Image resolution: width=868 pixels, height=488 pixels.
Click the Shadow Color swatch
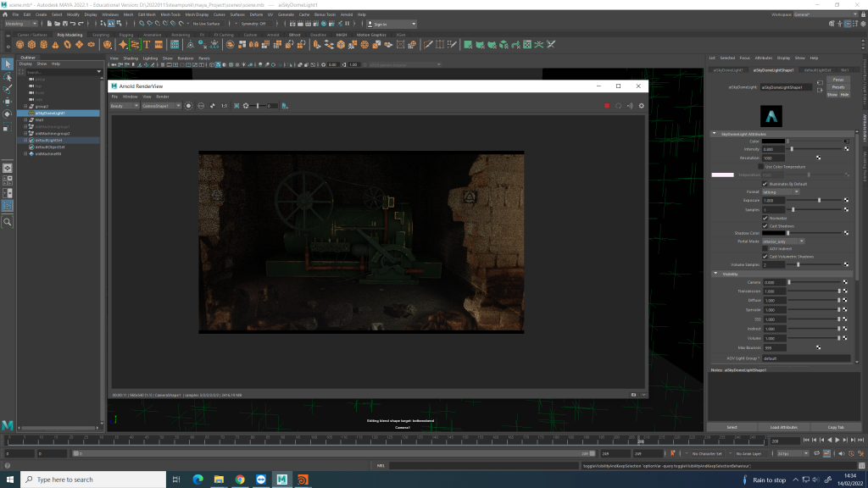773,233
